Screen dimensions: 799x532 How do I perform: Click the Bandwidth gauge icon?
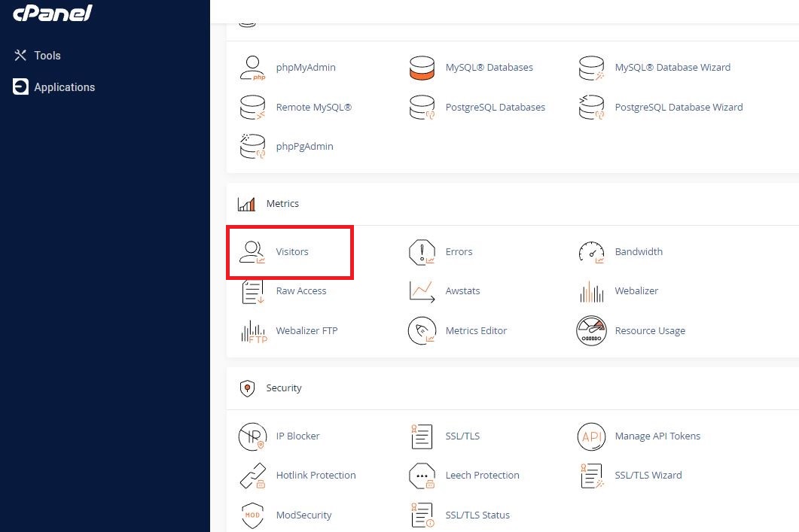pyautogui.click(x=591, y=252)
